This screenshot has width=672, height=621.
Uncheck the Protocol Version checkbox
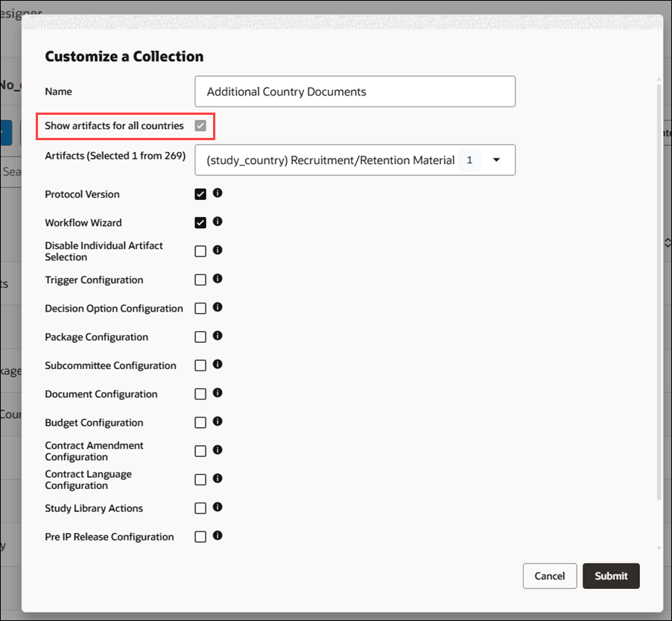pos(200,194)
